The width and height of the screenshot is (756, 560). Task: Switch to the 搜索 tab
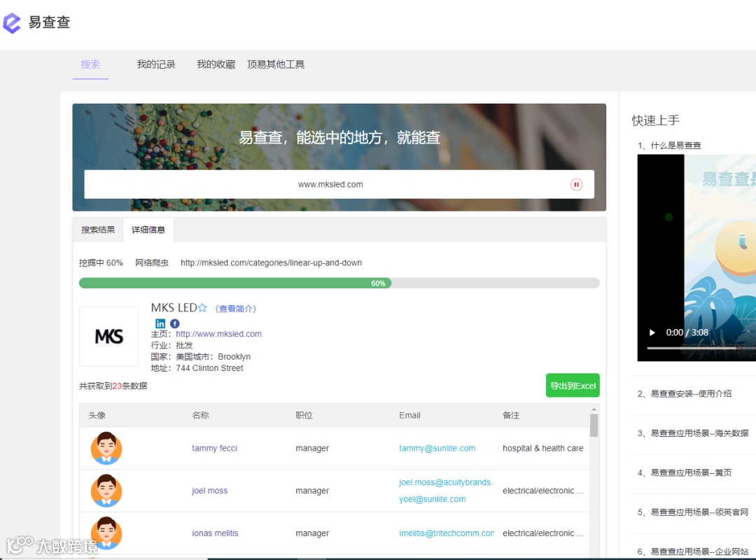(90, 64)
